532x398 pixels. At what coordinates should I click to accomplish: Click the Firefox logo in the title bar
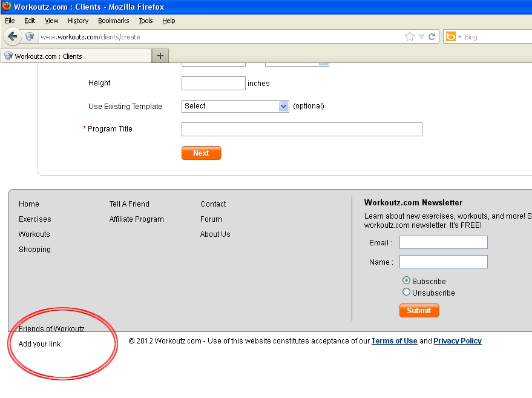click(7, 6)
